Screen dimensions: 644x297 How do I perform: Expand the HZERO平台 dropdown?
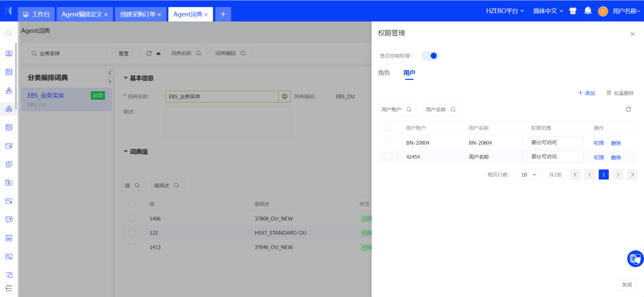pyautogui.click(x=504, y=11)
